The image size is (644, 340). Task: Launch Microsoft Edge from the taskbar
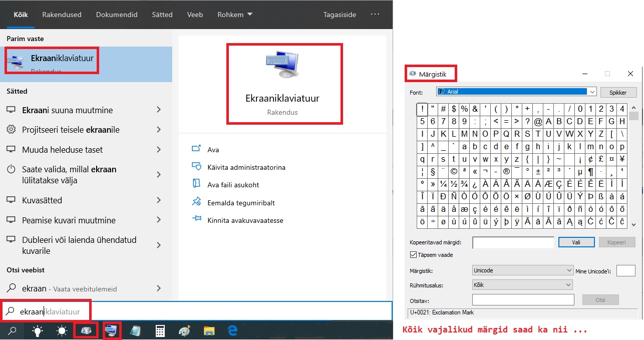tap(233, 330)
